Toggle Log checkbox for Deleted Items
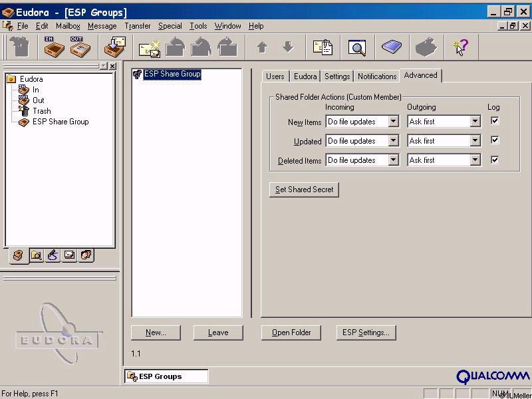Image resolution: width=532 pixels, height=399 pixels. pos(495,160)
